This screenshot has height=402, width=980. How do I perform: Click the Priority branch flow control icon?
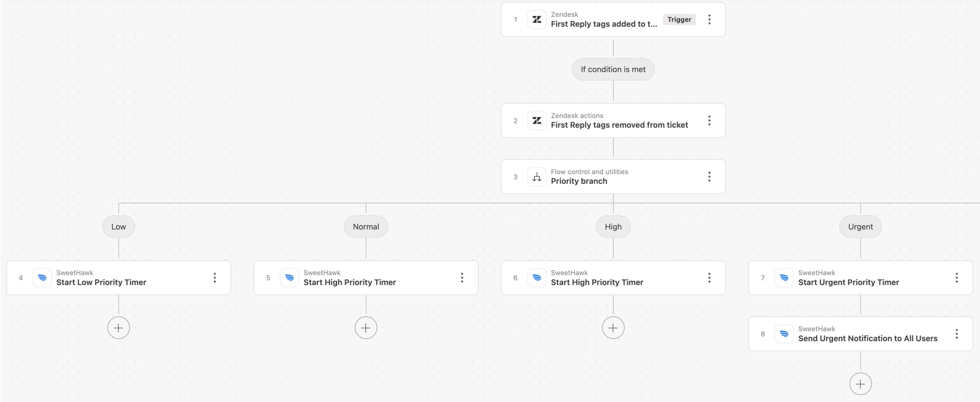click(x=537, y=177)
